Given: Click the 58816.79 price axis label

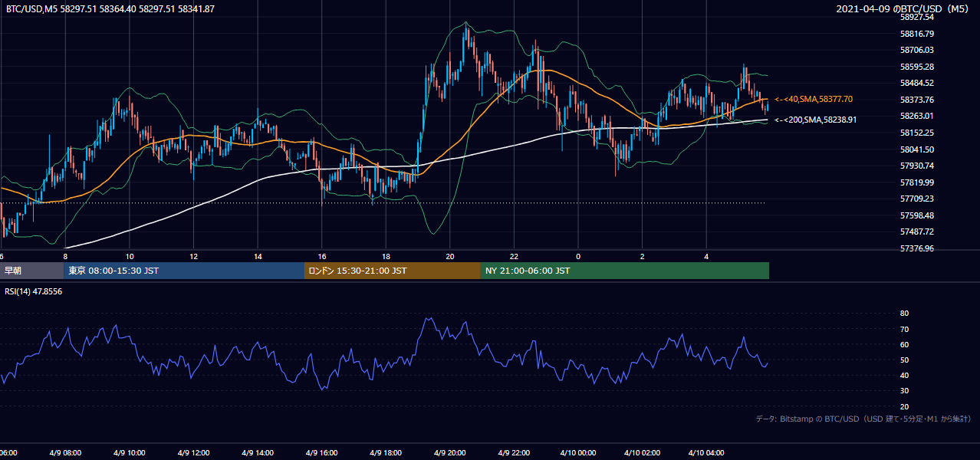Looking at the screenshot, I should tap(916, 34).
